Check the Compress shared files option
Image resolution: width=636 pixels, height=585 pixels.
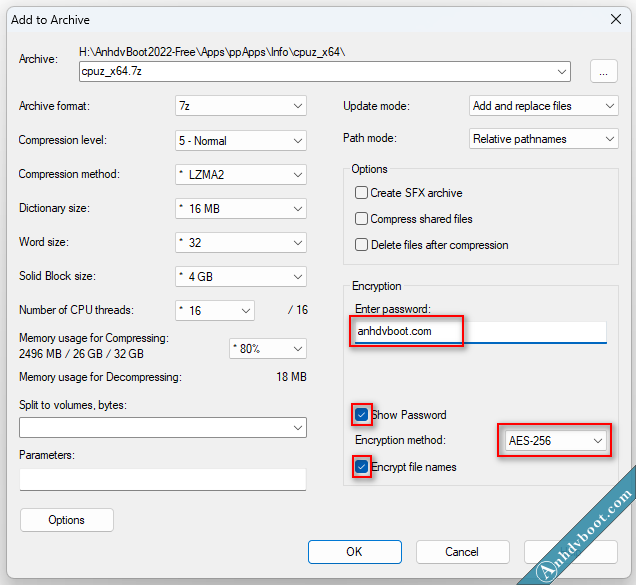tap(362, 219)
